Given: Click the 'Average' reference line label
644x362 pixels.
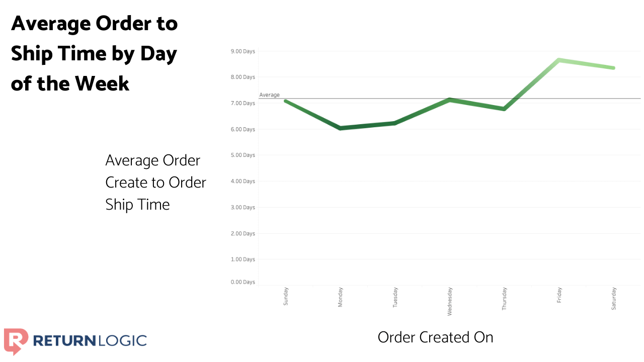Looking at the screenshot, I should pyautogui.click(x=269, y=95).
